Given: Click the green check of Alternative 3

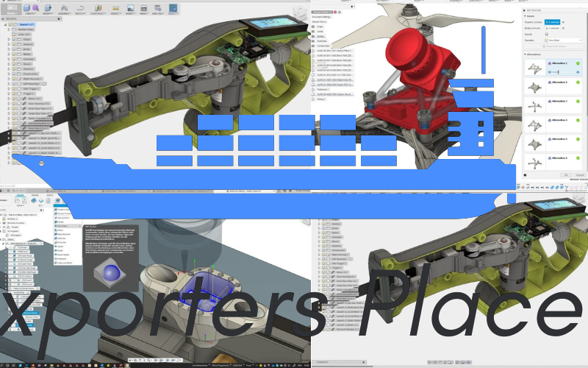Looking at the screenshot, I should 578,102.
